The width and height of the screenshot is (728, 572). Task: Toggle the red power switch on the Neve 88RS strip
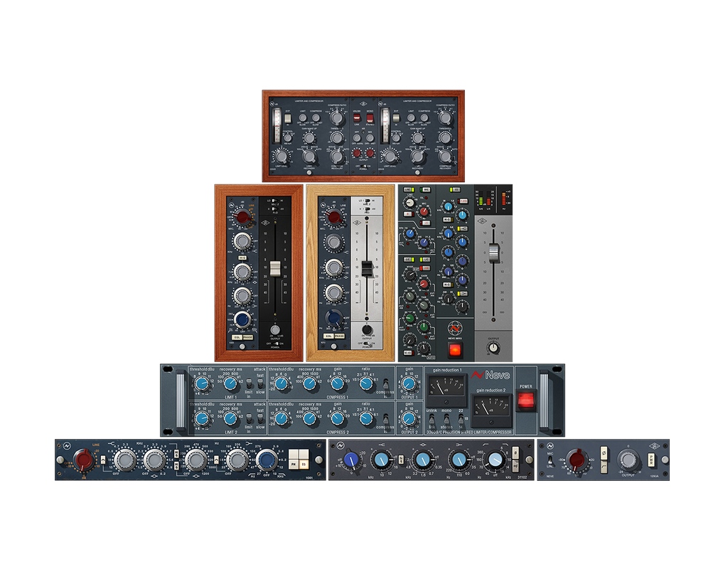[x=454, y=350]
